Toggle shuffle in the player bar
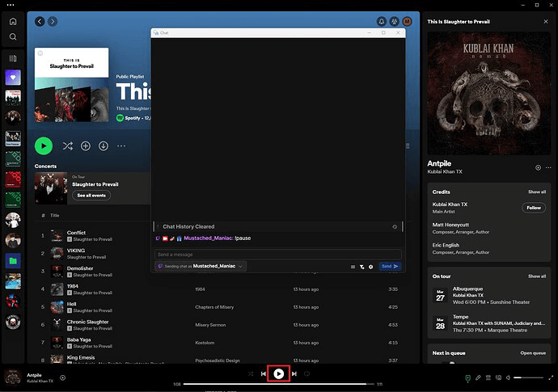Image resolution: width=558 pixels, height=392 pixels. [x=251, y=374]
